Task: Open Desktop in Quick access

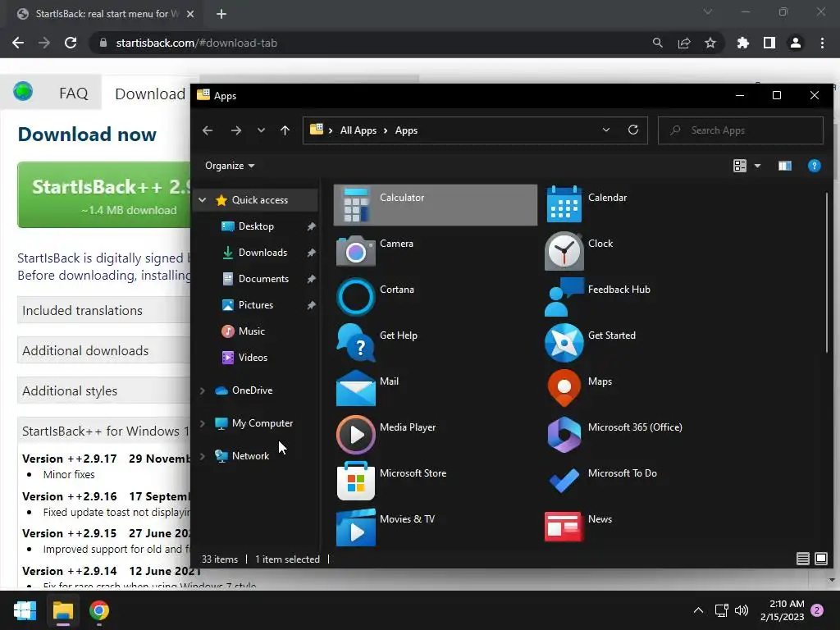Action: coord(256,226)
